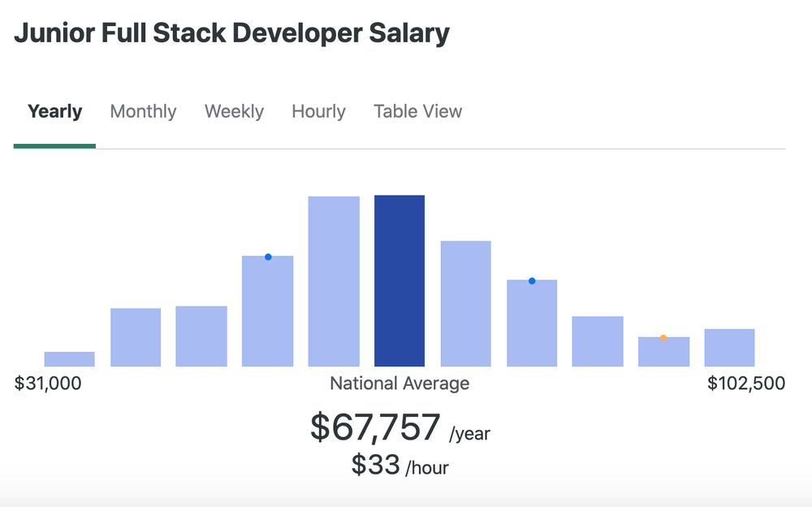The image size is (812, 507).
Task: Click the tallest light blue bar
Action: coord(334,281)
